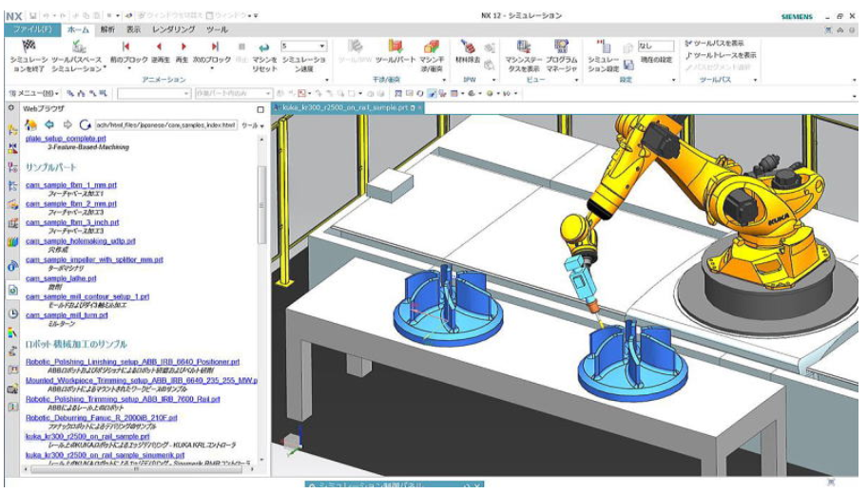
Task: Click the Finish Simulation checkered flag icon
Action: pos(29,47)
